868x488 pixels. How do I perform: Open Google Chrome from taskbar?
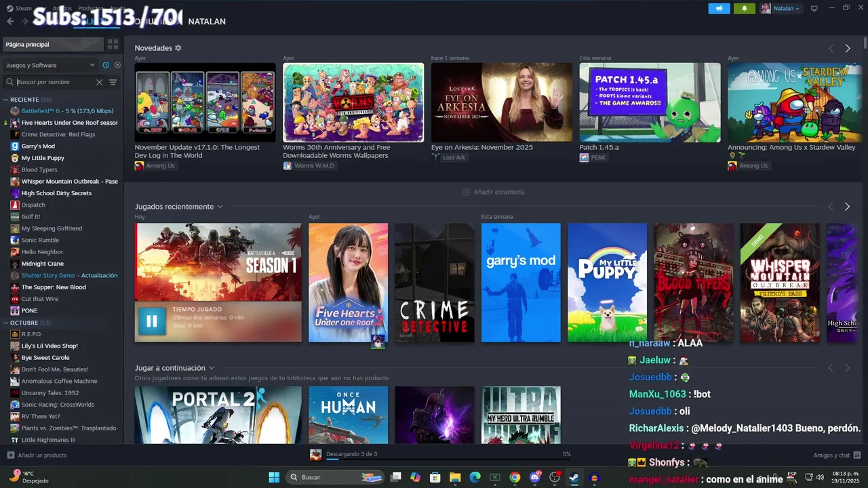coord(515,477)
